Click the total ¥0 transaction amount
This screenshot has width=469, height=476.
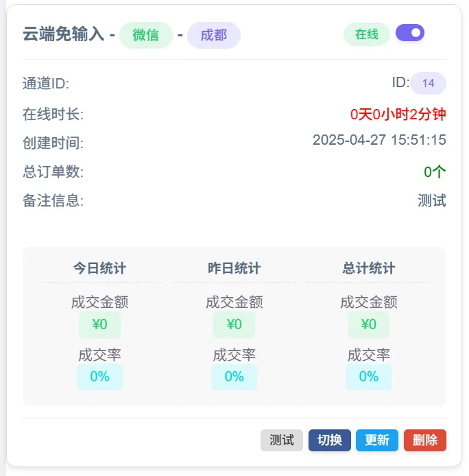tap(368, 324)
